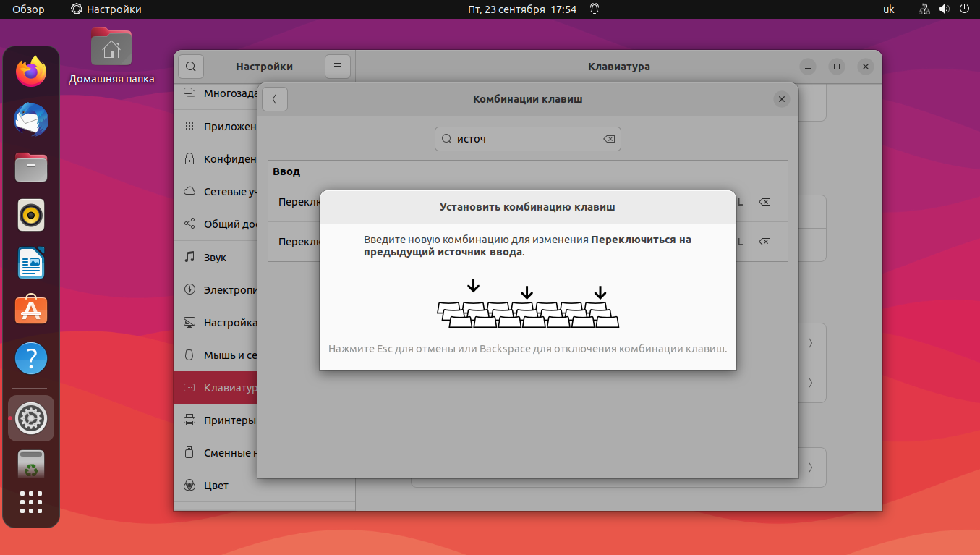The width and height of the screenshot is (980, 555).
Task: Clear the search field using the backspace icon
Action: [x=609, y=139]
